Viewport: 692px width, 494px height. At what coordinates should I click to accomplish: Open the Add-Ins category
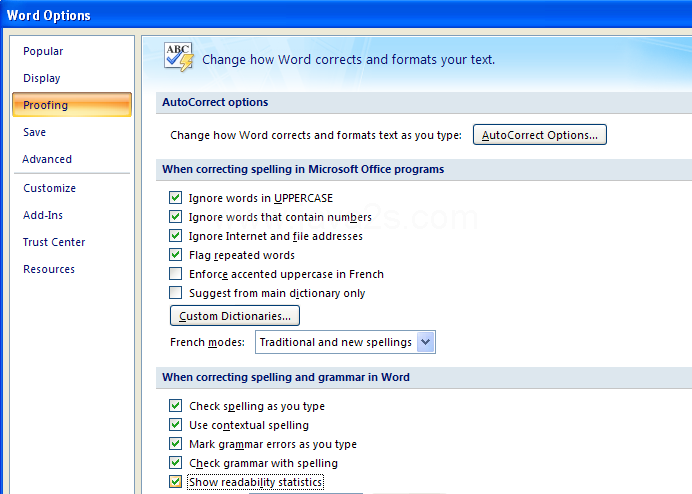coord(43,215)
